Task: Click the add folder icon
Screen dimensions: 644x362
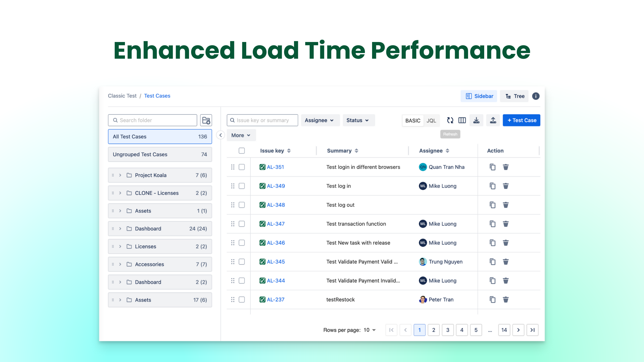Action: click(206, 120)
